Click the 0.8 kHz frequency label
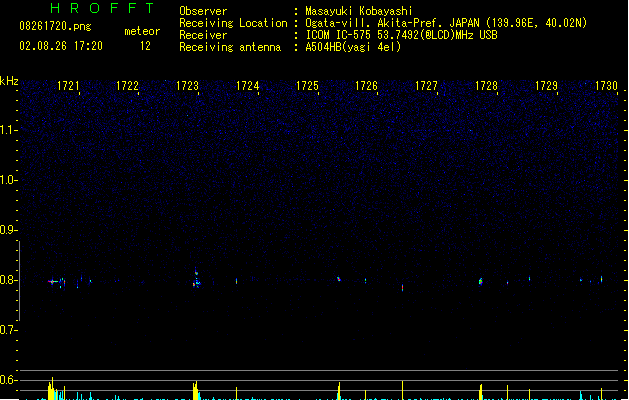Viewport: 629px width, 400px height. [x=8, y=280]
